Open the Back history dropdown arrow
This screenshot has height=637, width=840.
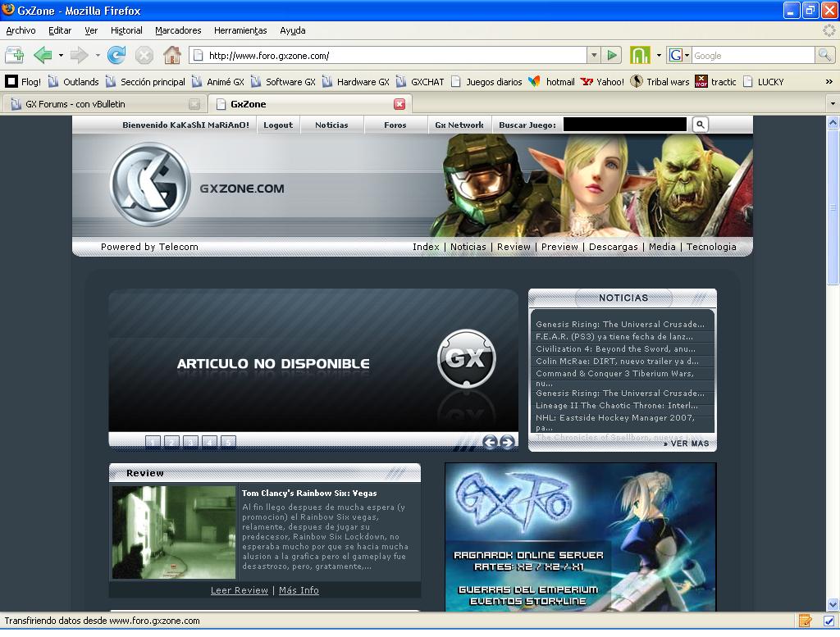point(61,55)
